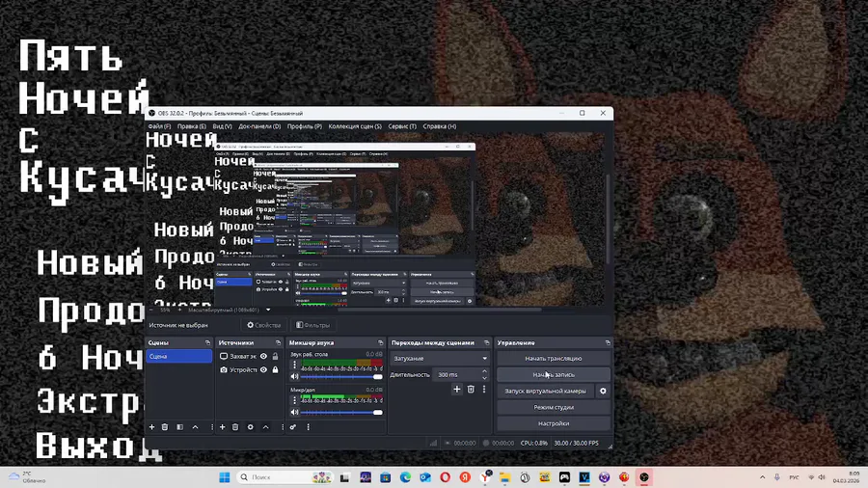Undock the Сцены panel
The width and height of the screenshot is (868, 488).
coord(207,343)
